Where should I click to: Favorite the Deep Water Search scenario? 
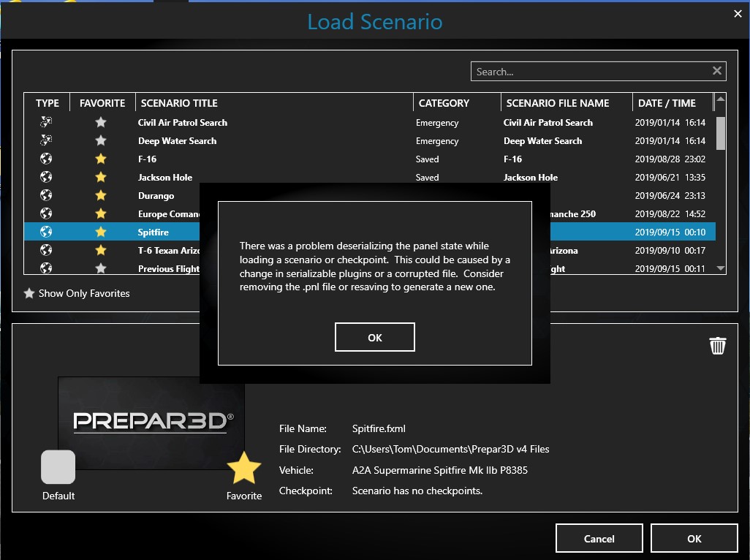(x=100, y=140)
